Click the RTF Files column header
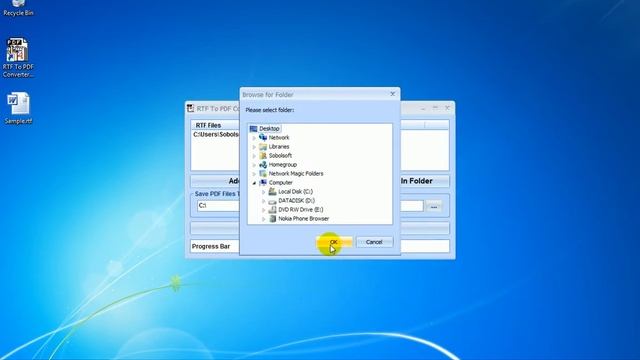The height and width of the screenshot is (360, 640). point(216,125)
